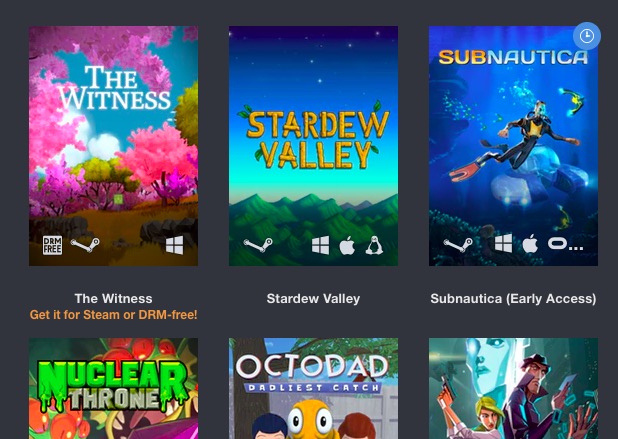Viewport: 618px width, 439px height.
Task: Click the Steam icon on The Witness cover
Action: 85,245
